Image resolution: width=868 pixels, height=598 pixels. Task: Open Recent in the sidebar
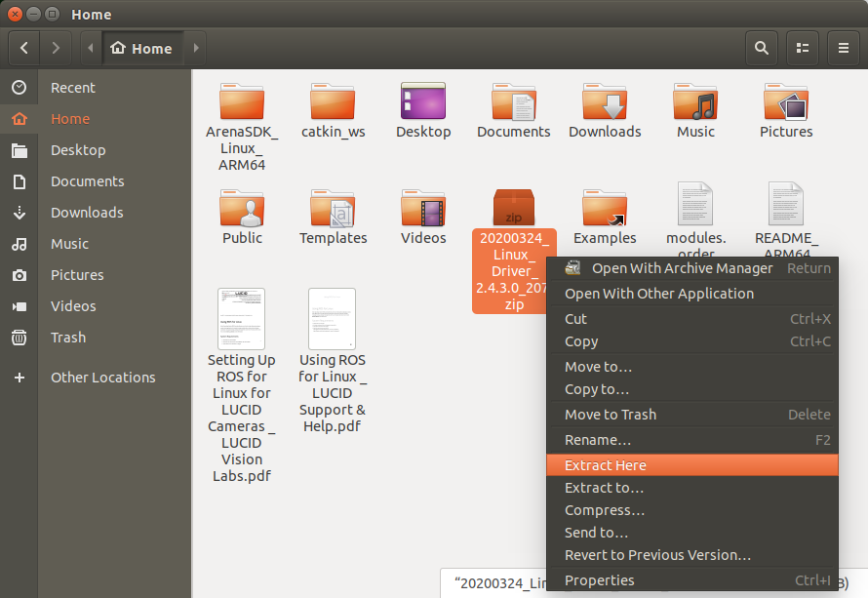pyautogui.click(x=73, y=88)
